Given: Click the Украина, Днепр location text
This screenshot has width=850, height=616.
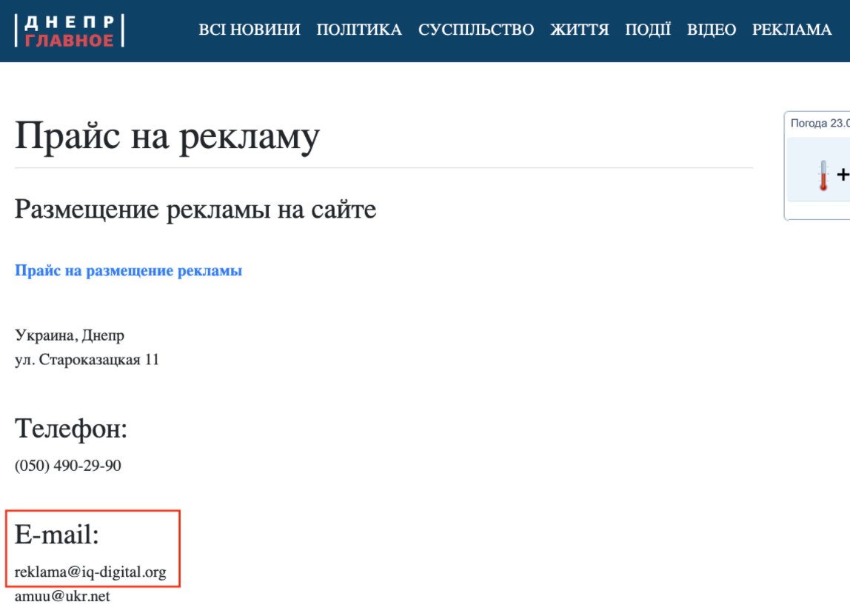Looking at the screenshot, I should tap(70, 335).
